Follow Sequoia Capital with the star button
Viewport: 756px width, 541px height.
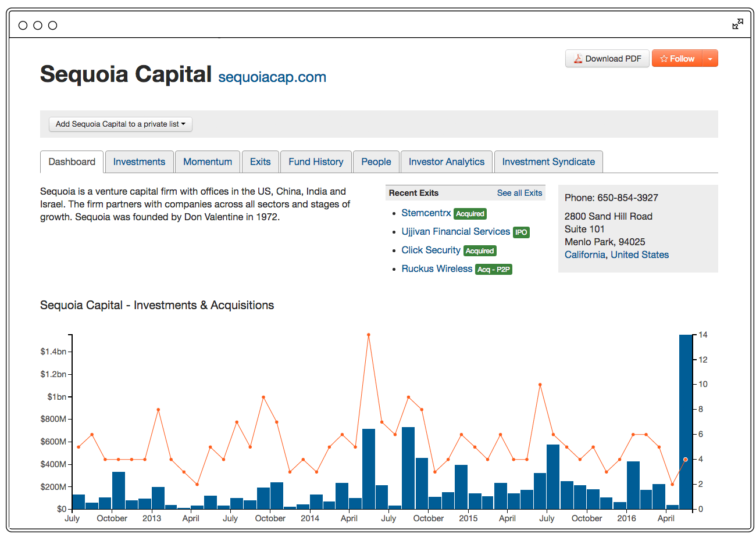tap(677, 59)
